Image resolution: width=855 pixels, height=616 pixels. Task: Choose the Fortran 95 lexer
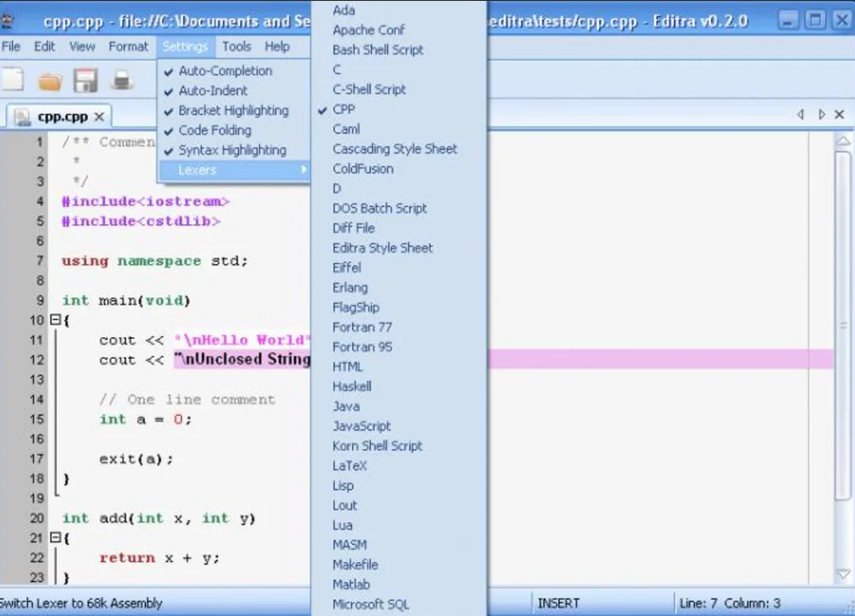(399, 347)
